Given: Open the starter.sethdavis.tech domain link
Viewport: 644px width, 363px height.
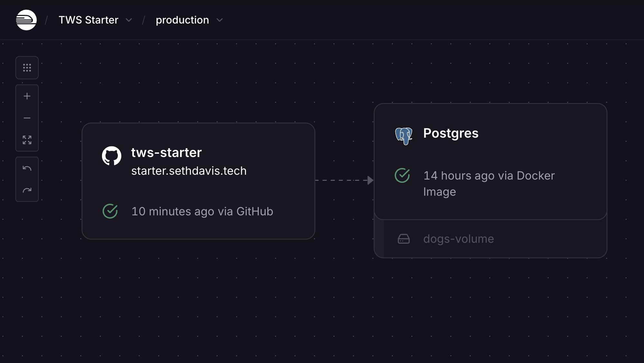Looking at the screenshot, I should [x=189, y=171].
